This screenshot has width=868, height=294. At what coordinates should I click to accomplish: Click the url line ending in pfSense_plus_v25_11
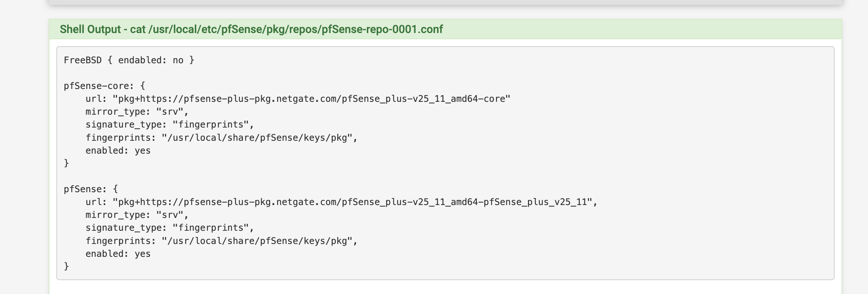pos(341,202)
